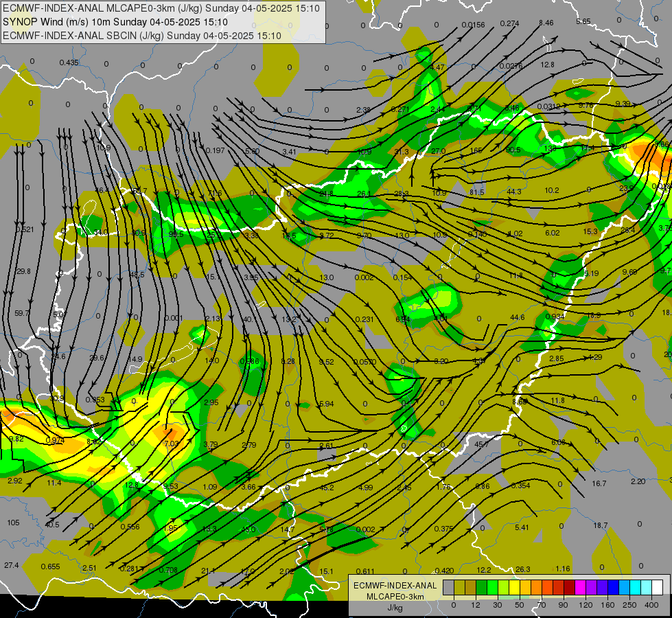672x618 pixels.
Task: Click the map value 18.7
Action: pyautogui.click(x=601, y=525)
